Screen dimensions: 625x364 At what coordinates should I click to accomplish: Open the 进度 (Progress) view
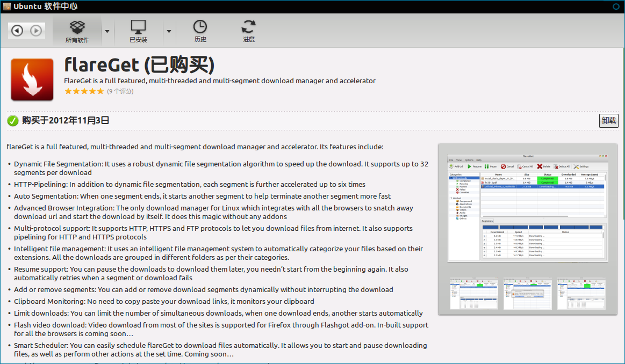[249, 31]
